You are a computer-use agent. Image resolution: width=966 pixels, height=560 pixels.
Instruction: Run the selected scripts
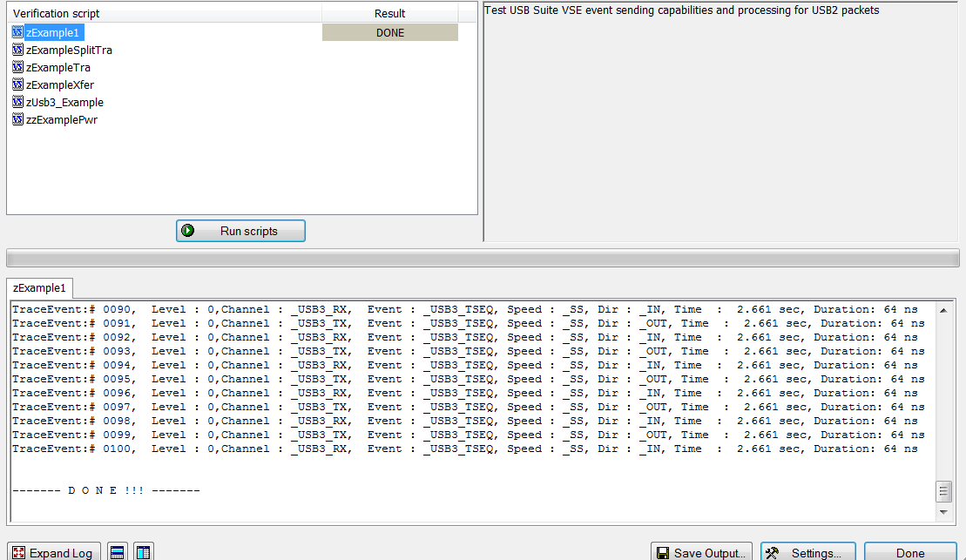(241, 231)
